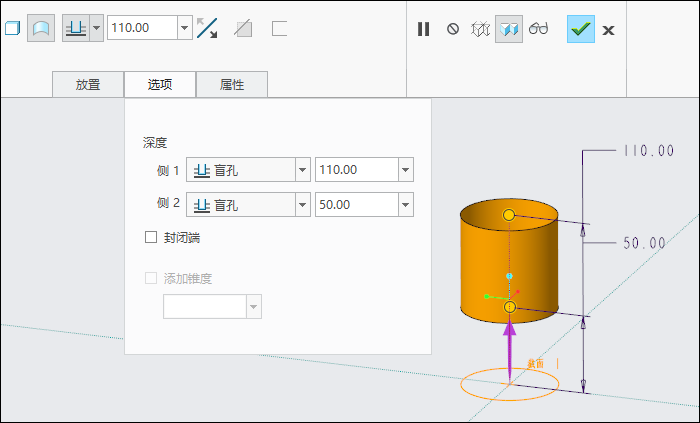Click the no-preview icon
700x423 pixels.
tap(453, 29)
